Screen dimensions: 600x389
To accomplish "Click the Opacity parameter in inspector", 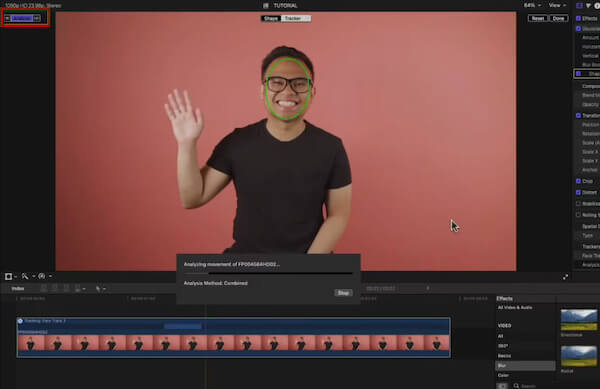I will 590,104.
